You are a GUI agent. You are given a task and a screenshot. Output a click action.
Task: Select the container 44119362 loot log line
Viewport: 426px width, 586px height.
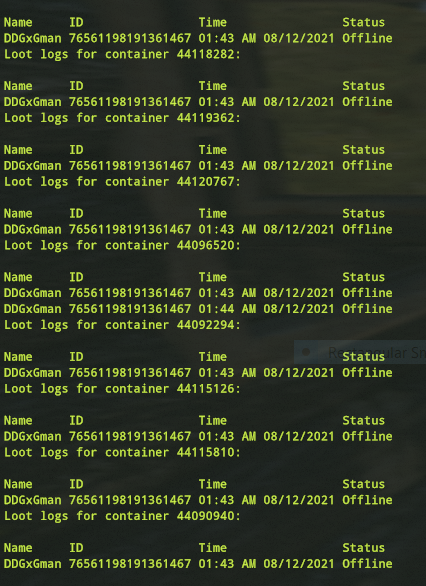click(x=122, y=118)
